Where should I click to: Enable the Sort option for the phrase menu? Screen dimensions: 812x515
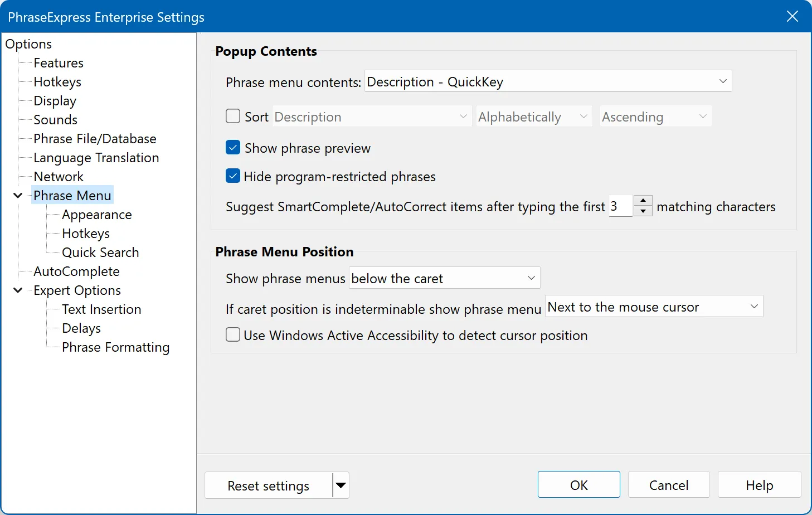[x=232, y=116]
